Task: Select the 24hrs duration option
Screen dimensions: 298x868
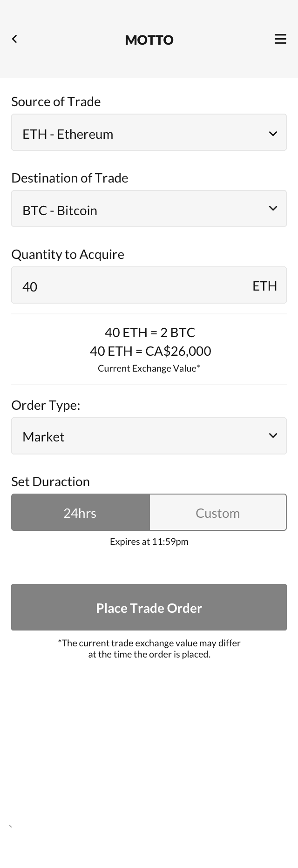Action: pyautogui.click(x=80, y=512)
